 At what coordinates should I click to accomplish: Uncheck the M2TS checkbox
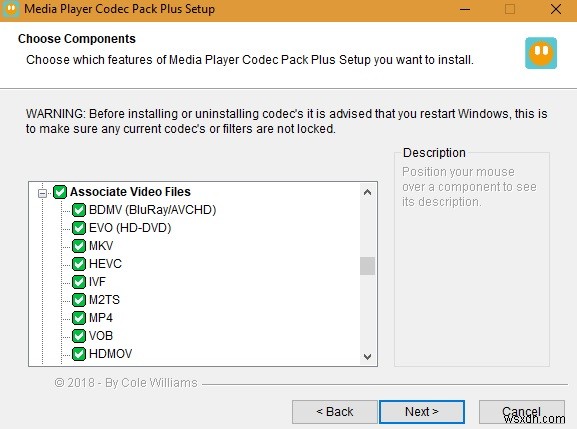click(79, 300)
